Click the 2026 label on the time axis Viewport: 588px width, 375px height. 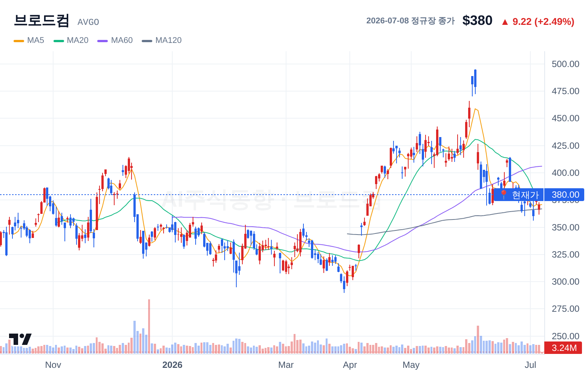point(172,365)
